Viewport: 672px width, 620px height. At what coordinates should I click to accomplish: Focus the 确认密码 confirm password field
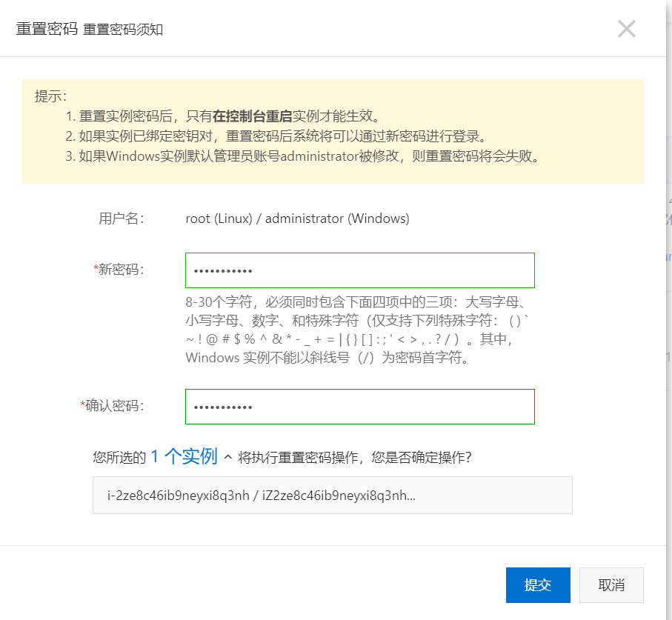(359, 406)
